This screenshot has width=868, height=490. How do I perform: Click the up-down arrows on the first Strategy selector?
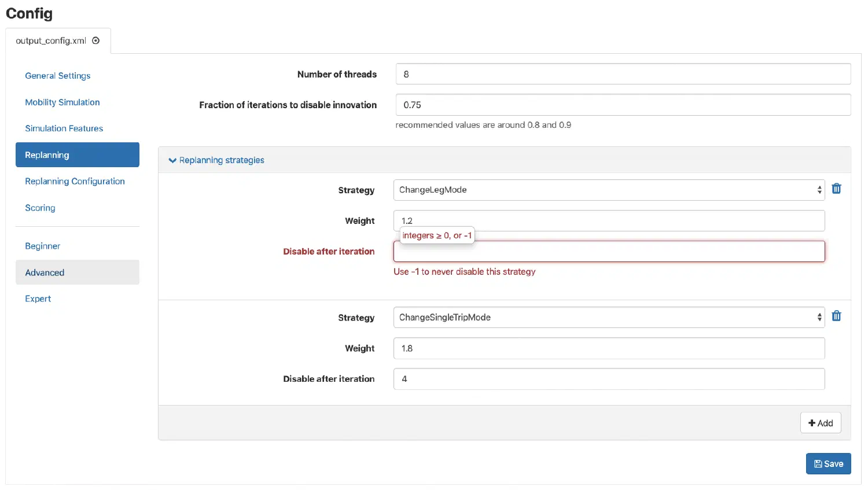click(x=818, y=190)
